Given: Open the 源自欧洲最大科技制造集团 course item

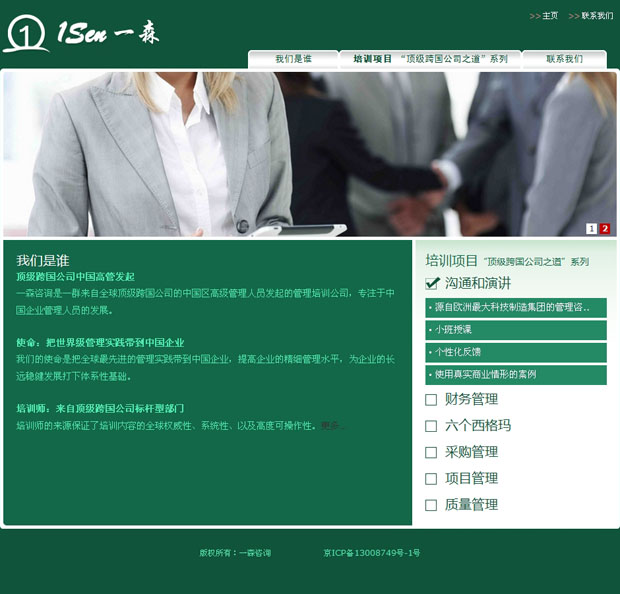Looking at the screenshot, I should (x=512, y=308).
